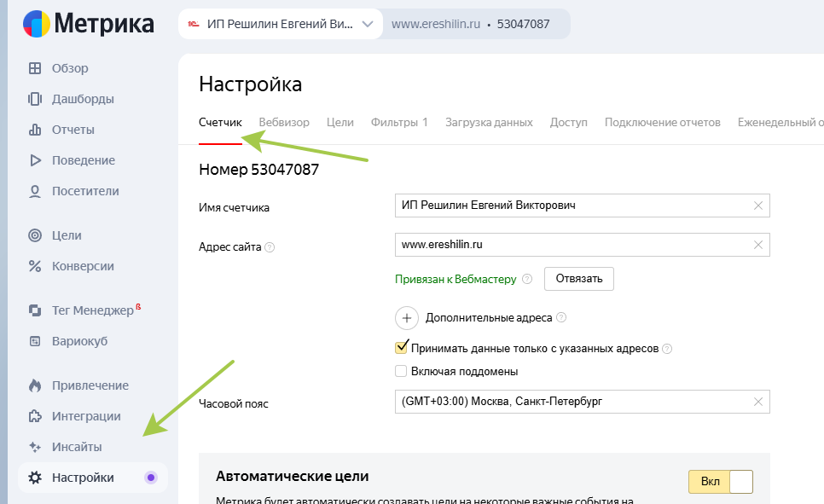Screen dimensions: 824x504
Task: Clear the Адрес сайта field using its X control
Action: [x=757, y=245]
